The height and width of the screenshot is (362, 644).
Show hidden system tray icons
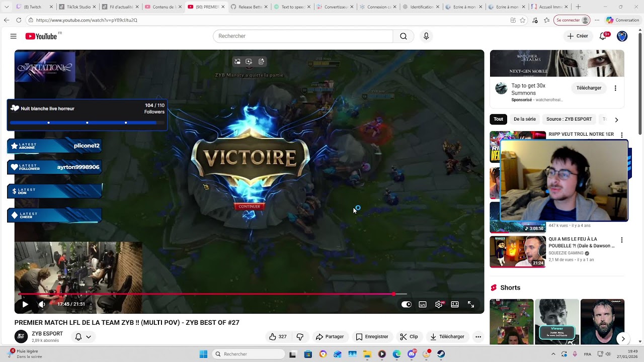[x=553, y=354]
